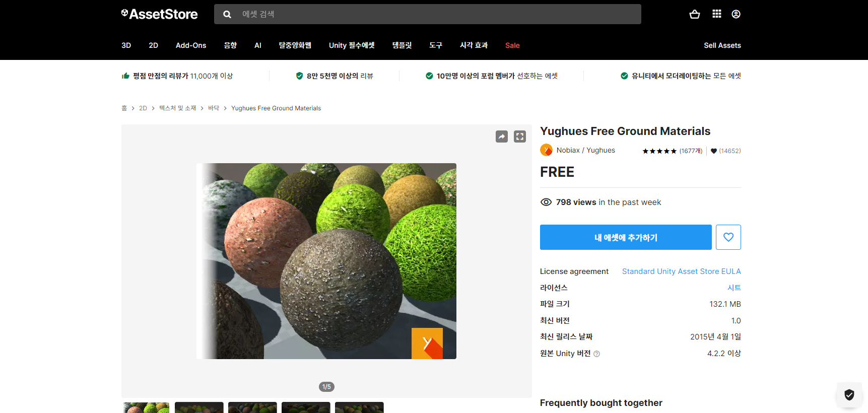Click 유니티에서 모더레이팅하는 모든 에셋 text

[x=686, y=76]
